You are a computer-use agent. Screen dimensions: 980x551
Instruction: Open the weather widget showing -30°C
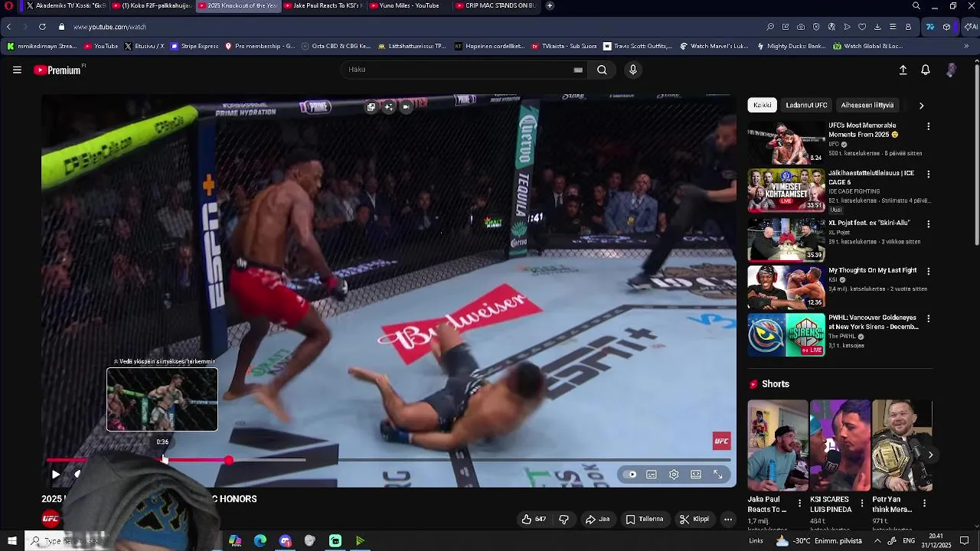(819, 541)
